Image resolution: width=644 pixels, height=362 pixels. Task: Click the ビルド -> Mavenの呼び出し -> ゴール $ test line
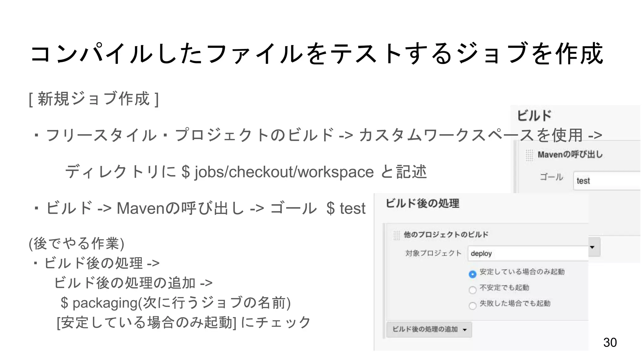[x=199, y=208]
